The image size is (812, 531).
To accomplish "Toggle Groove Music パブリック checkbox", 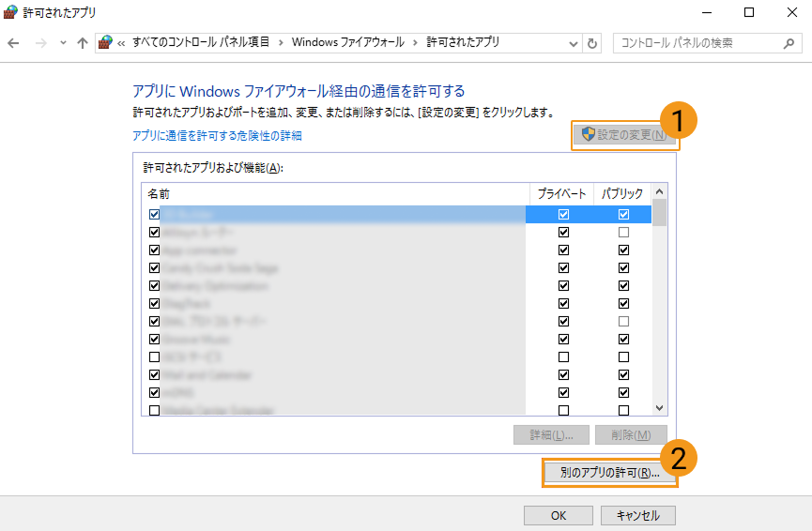I will point(623,339).
